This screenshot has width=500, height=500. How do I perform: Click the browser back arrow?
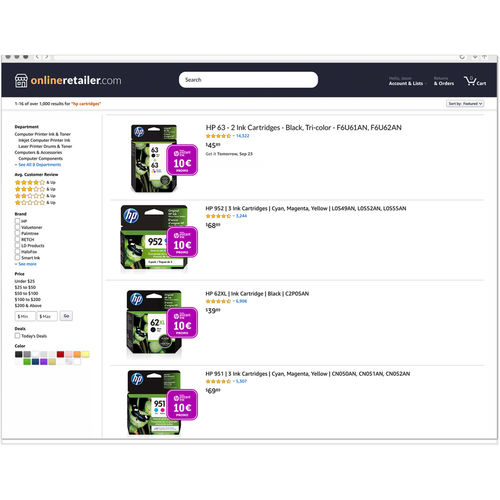click(x=37, y=57)
